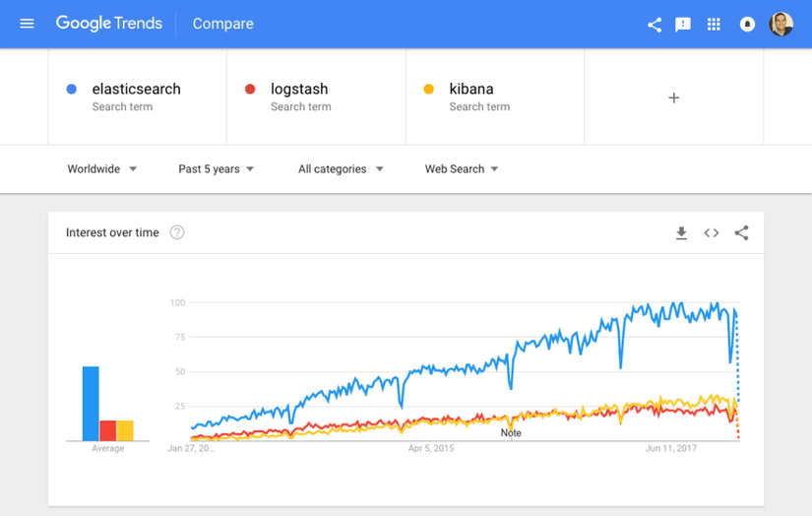Click the Compare header label
The width and height of the screenshot is (812, 516).
tap(222, 24)
